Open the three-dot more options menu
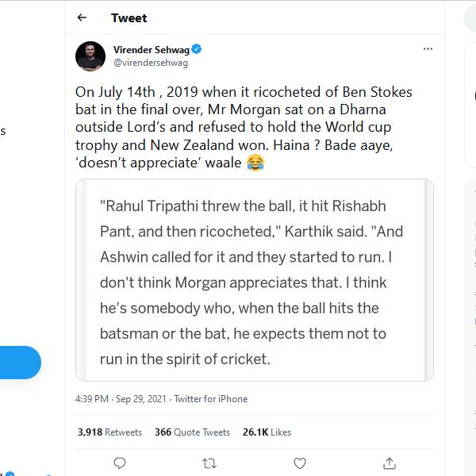The height and width of the screenshot is (476, 476). tap(428, 49)
